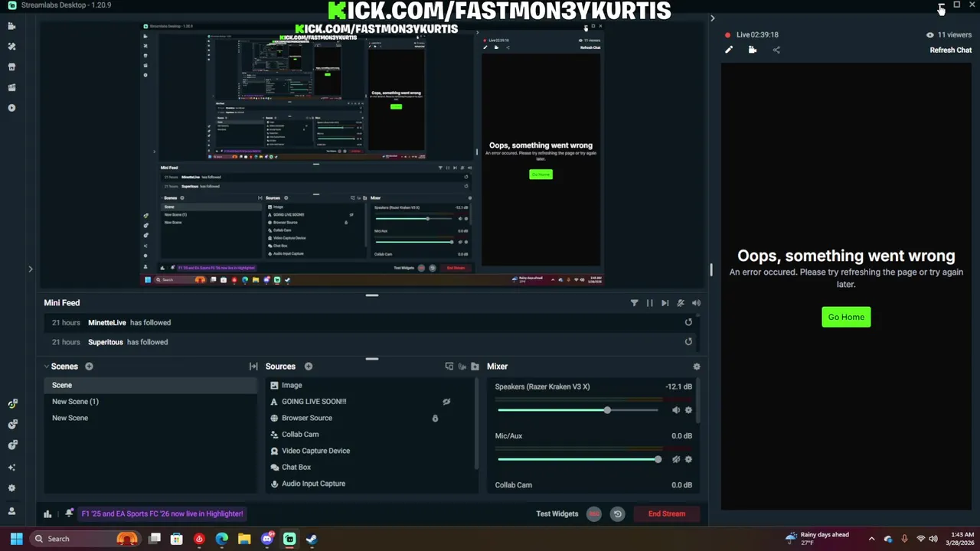980x551 pixels.
Task: Open the Mixer settings gear
Action: pyautogui.click(x=696, y=367)
